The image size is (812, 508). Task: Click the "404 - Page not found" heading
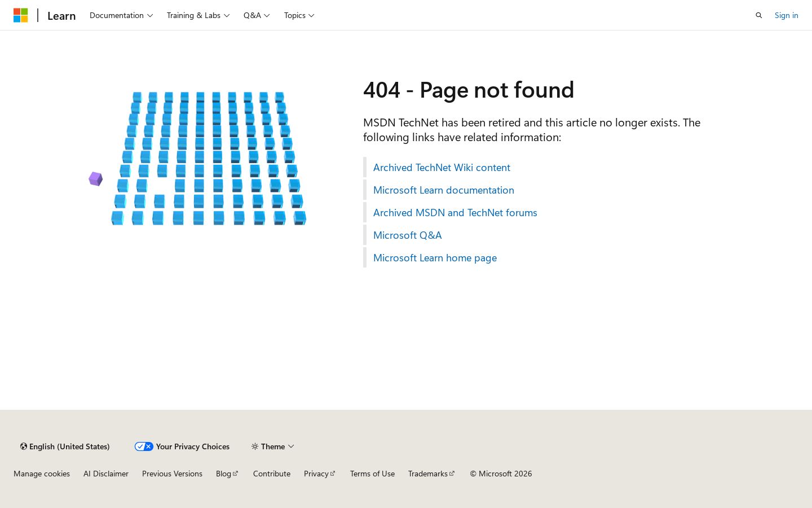(469, 90)
